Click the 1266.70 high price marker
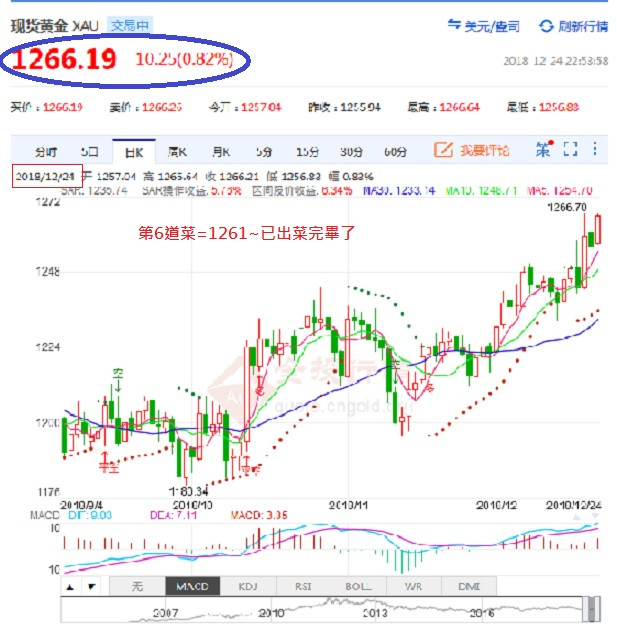The image size is (617, 631). click(567, 207)
